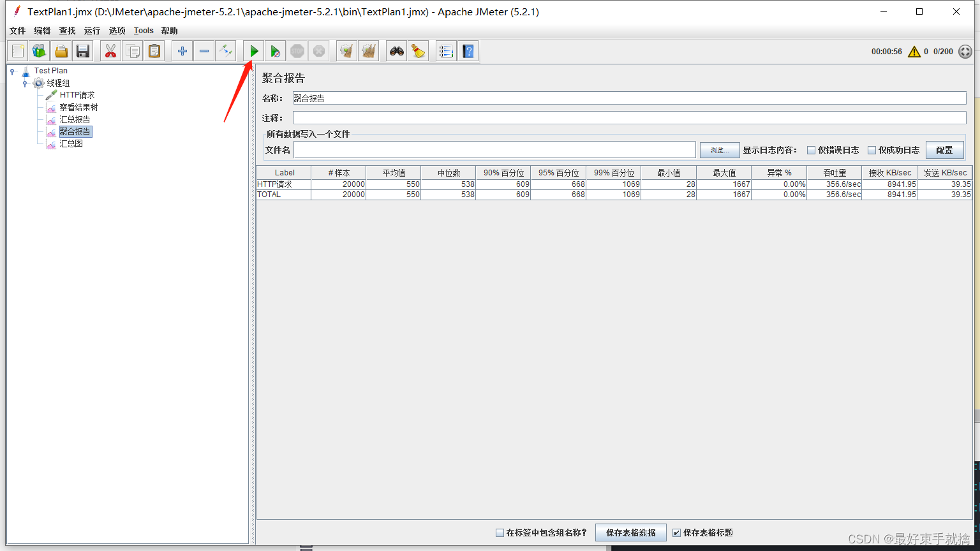The image size is (980, 551).
Task: Click the HTTP请求 label cell
Action: click(284, 184)
